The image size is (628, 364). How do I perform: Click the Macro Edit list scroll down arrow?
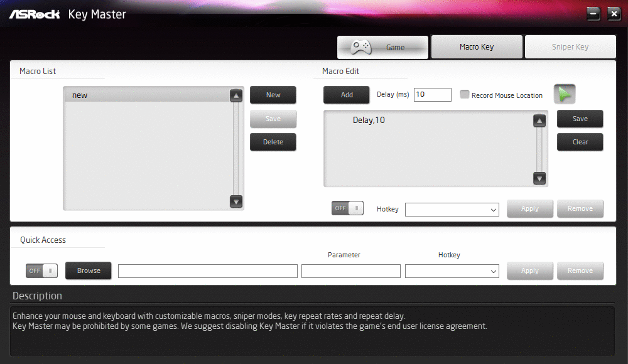point(539,179)
